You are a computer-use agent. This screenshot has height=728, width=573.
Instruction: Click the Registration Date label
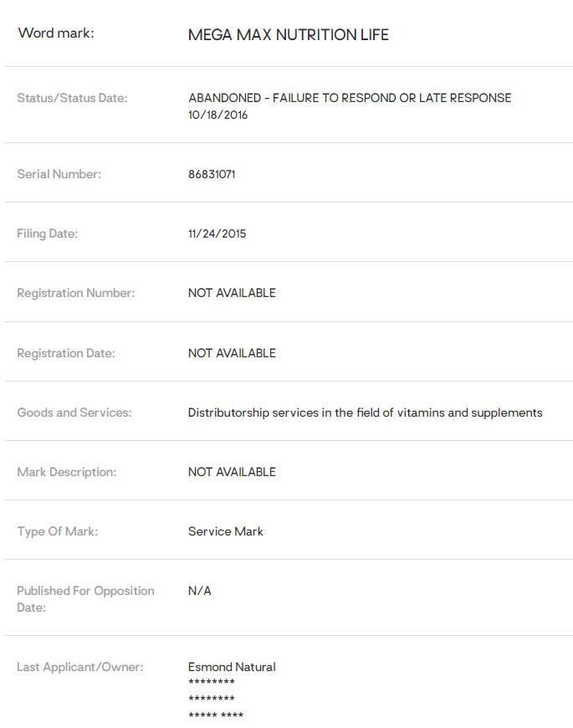tap(66, 353)
